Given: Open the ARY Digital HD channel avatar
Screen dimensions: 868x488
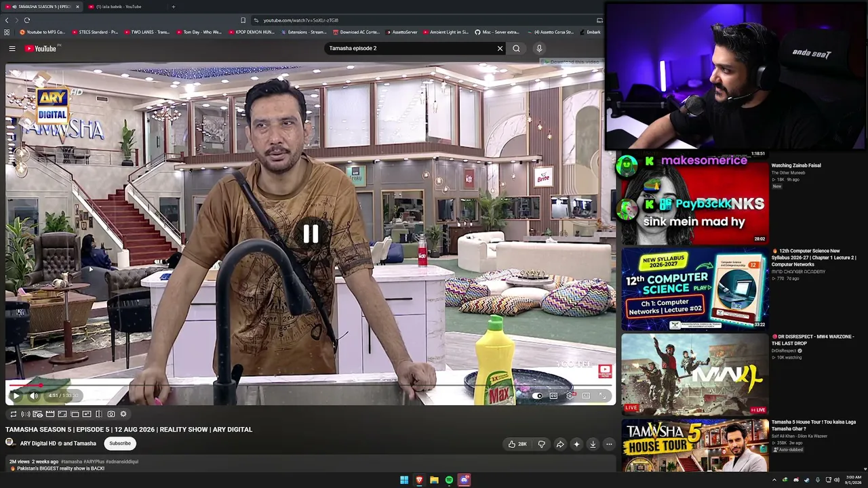Looking at the screenshot, I should point(10,443).
